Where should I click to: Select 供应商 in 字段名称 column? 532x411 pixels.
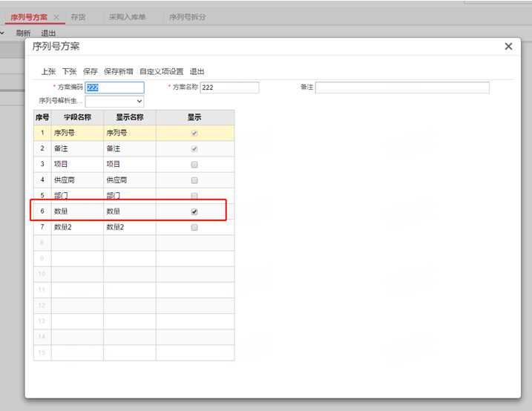(x=77, y=180)
